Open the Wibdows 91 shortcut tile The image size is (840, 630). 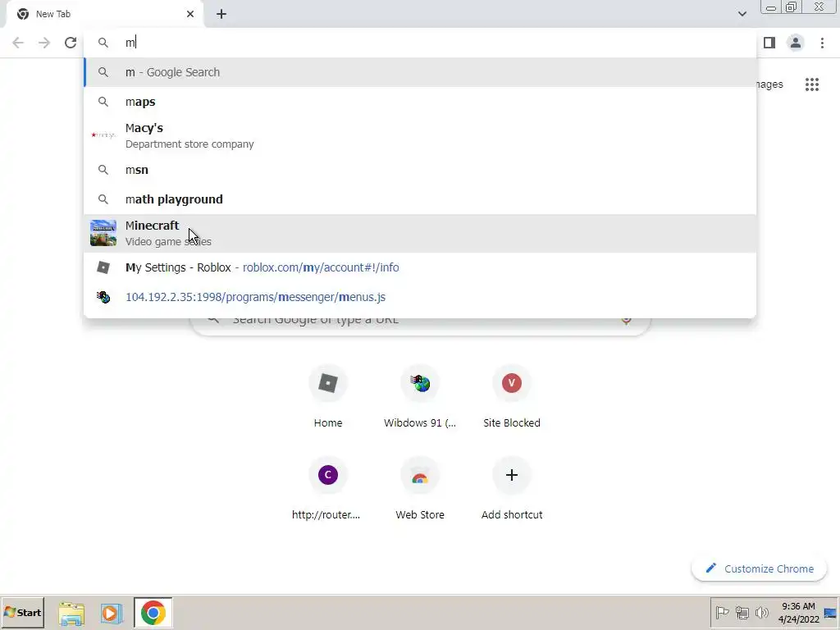(x=420, y=398)
